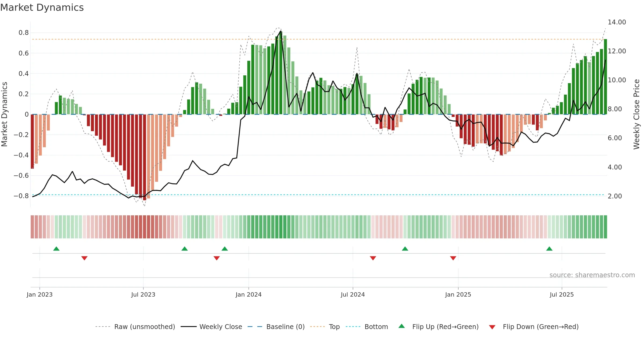
Task: Click the Weekly Close legend entry
Action: [x=211, y=327]
